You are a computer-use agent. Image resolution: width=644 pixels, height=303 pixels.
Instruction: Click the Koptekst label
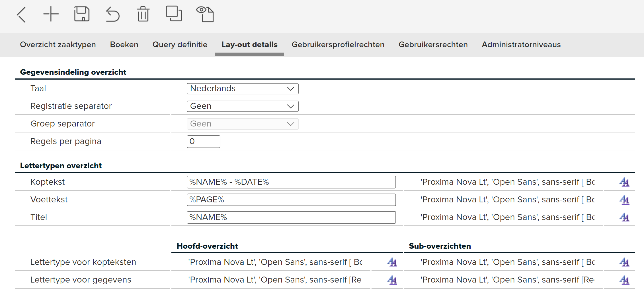pyautogui.click(x=48, y=182)
